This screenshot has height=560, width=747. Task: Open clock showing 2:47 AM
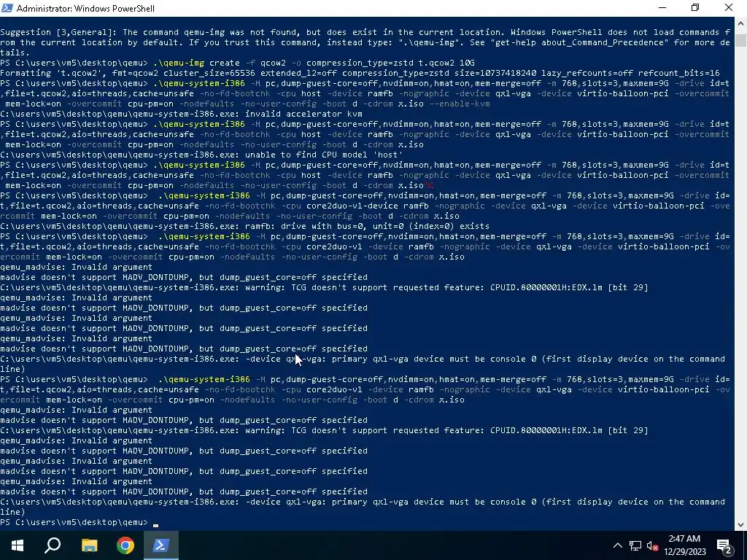pyautogui.click(x=684, y=545)
